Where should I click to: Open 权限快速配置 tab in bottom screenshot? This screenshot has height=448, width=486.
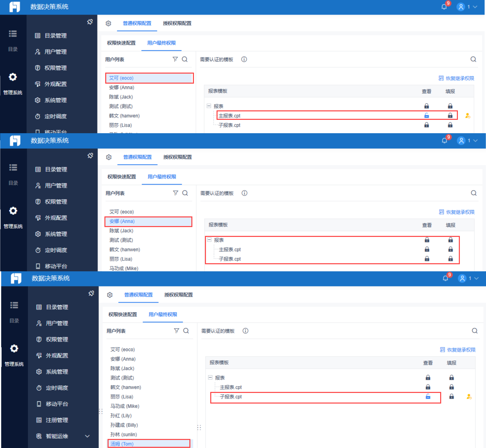123,314
